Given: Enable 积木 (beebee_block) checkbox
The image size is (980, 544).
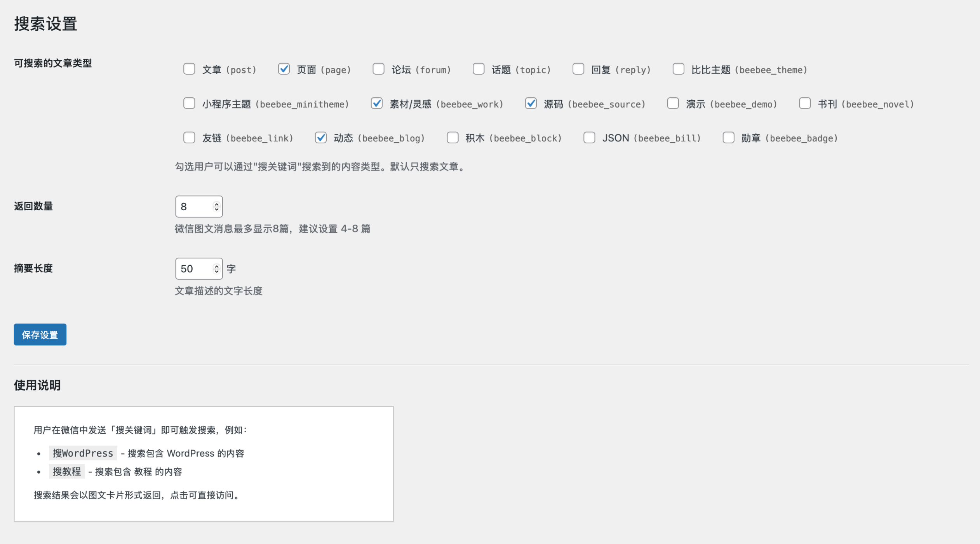Looking at the screenshot, I should pyautogui.click(x=453, y=138).
